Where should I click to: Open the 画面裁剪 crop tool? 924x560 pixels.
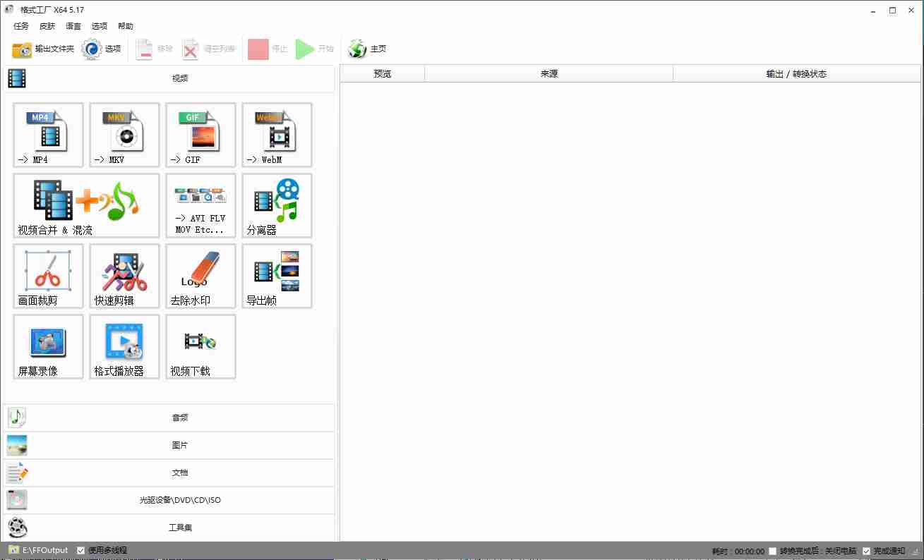point(47,276)
